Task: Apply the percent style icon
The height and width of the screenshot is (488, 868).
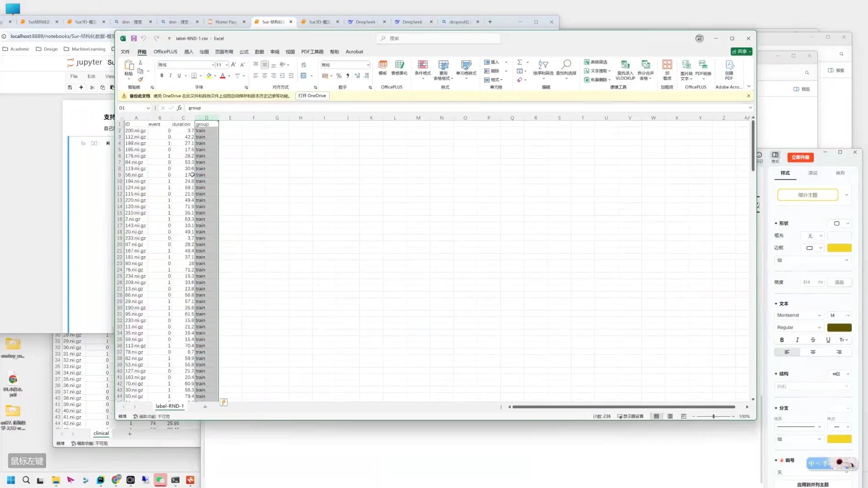Action: (339, 75)
